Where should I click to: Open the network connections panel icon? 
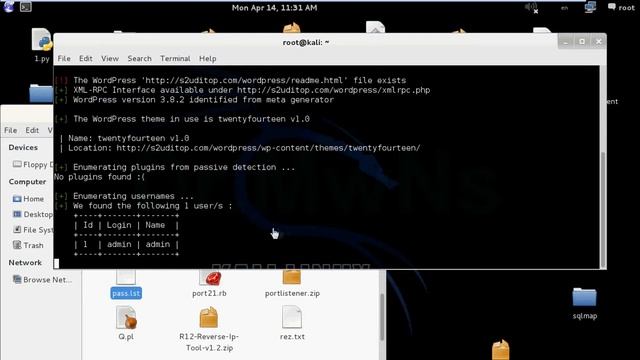590,7
